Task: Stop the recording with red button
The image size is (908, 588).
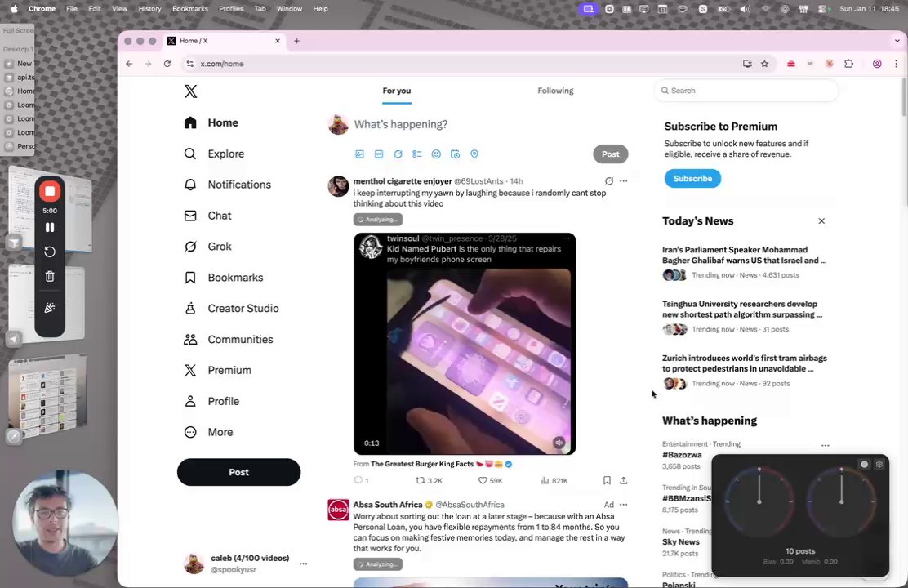Action: click(50, 191)
